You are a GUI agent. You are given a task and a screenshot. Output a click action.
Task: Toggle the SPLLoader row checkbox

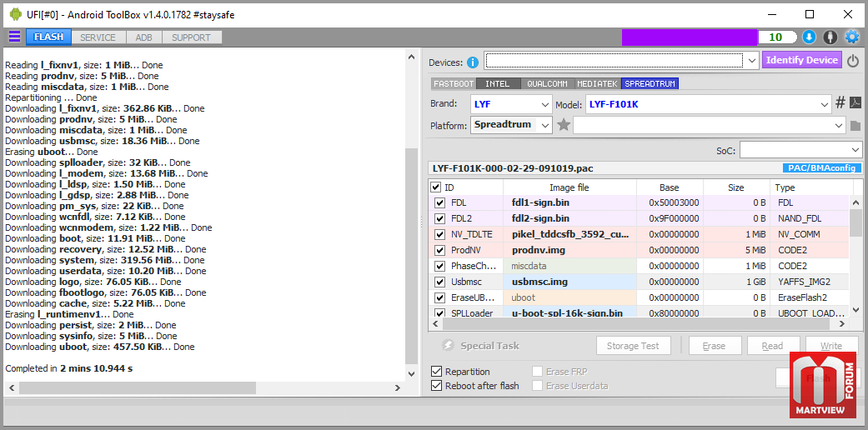click(439, 313)
